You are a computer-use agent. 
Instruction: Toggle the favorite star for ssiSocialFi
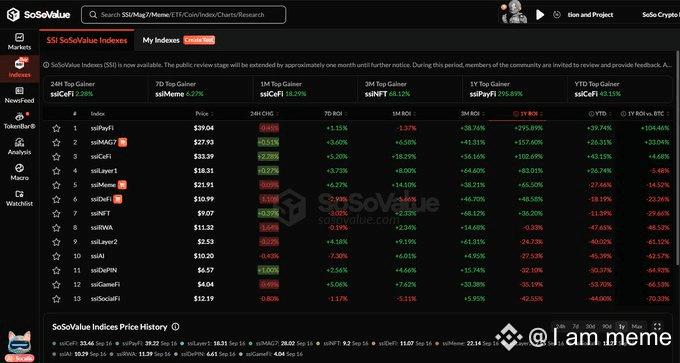56,299
